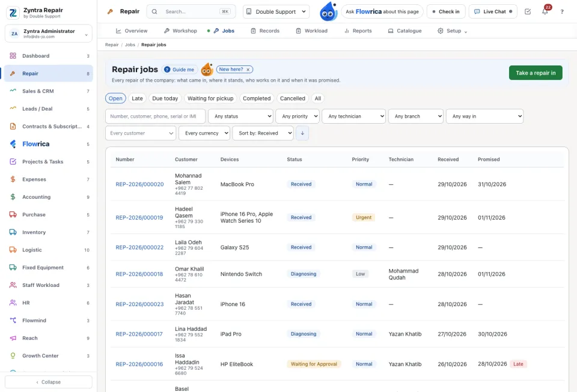The height and width of the screenshot is (392, 577).
Task: Open Purchase module in sidebar
Action: 49,214
